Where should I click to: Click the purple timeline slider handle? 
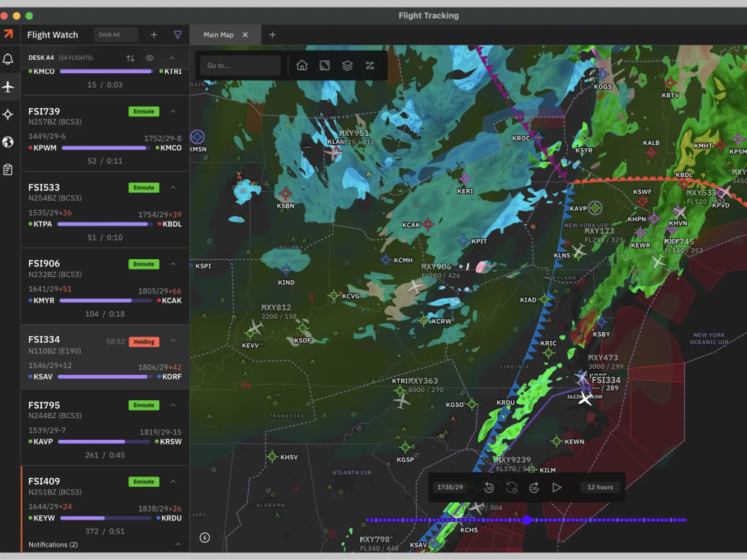pyautogui.click(x=527, y=520)
